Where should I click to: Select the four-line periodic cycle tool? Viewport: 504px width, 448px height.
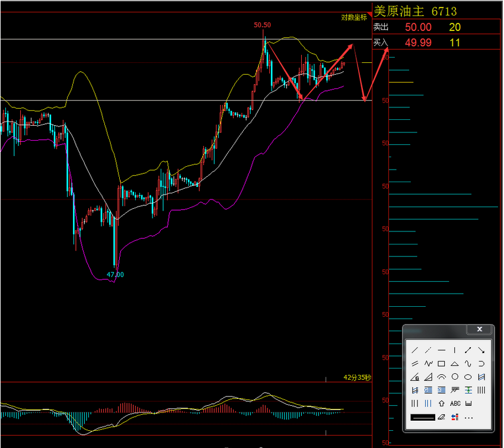(481, 390)
